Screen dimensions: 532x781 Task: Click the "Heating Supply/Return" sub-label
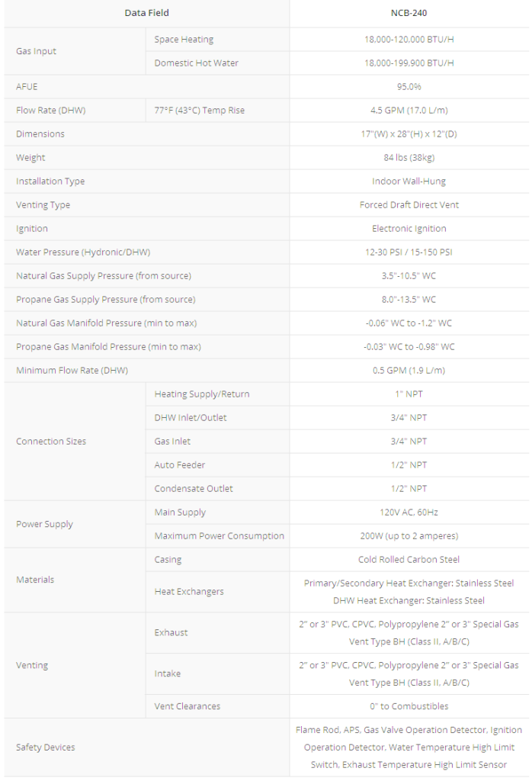point(202,394)
